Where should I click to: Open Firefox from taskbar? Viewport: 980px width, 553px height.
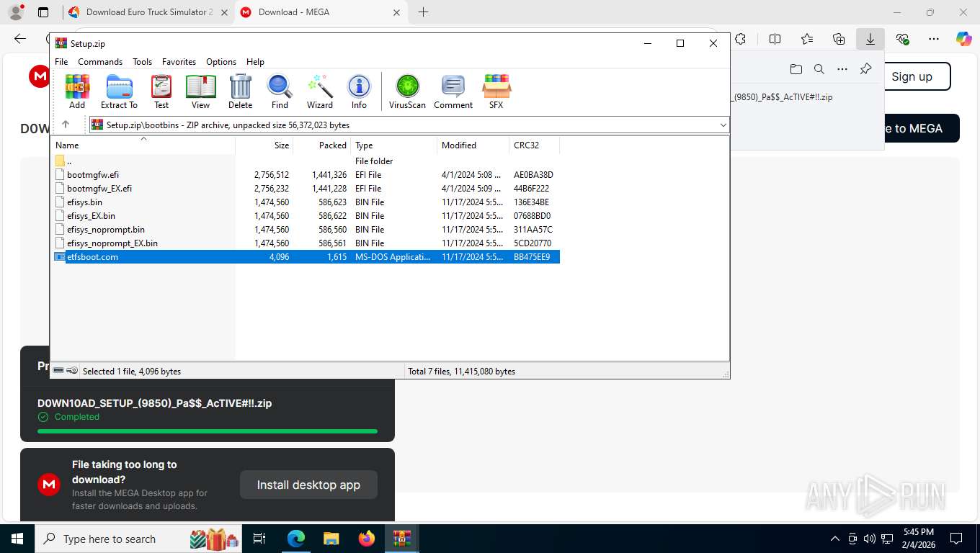point(367,539)
